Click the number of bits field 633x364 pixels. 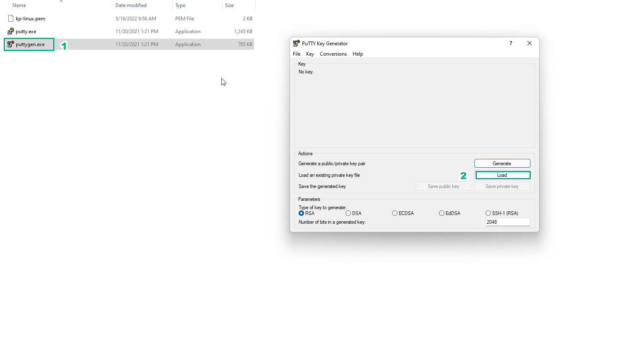pos(508,222)
